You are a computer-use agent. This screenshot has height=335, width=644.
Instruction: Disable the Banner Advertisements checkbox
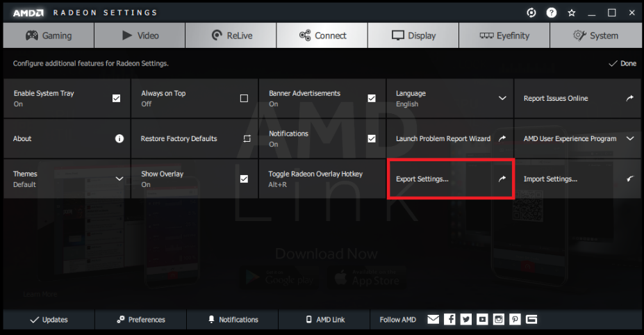(372, 98)
